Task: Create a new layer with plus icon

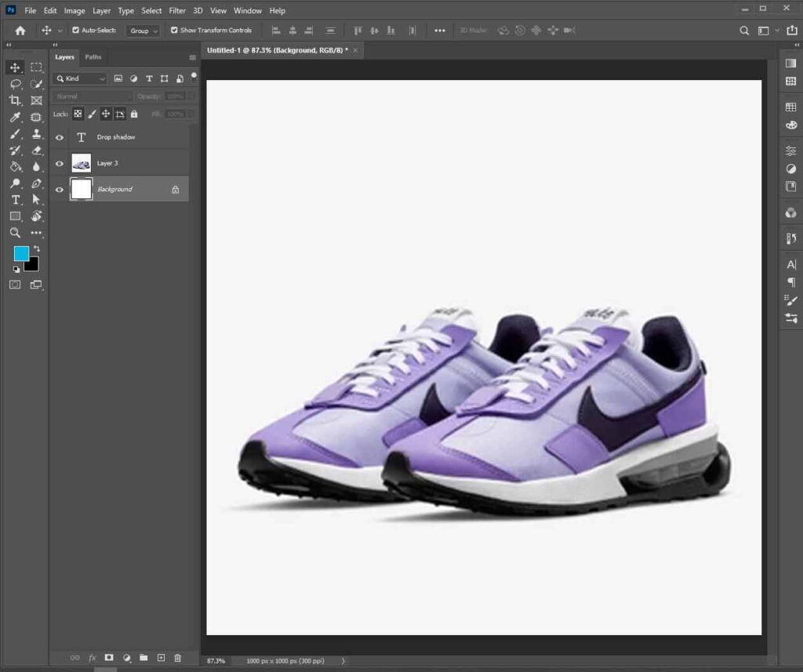Action: click(161, 658)
